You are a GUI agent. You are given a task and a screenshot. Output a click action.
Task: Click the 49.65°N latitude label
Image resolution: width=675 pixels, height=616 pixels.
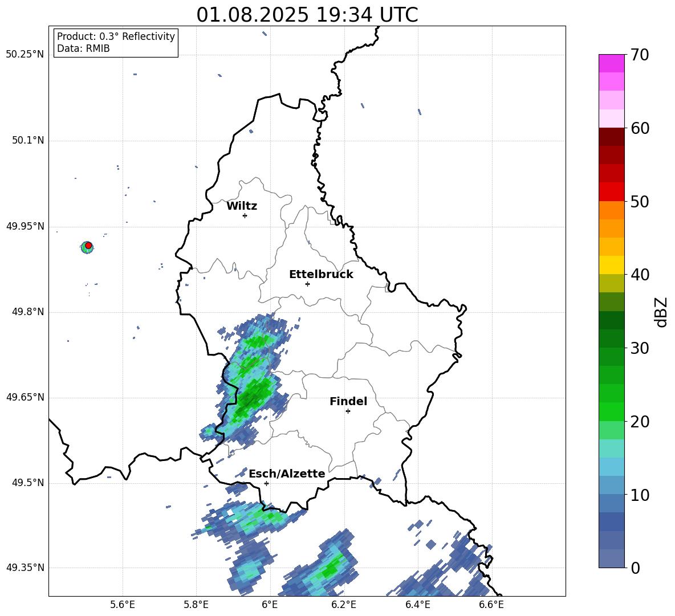[x=25, y=397]
